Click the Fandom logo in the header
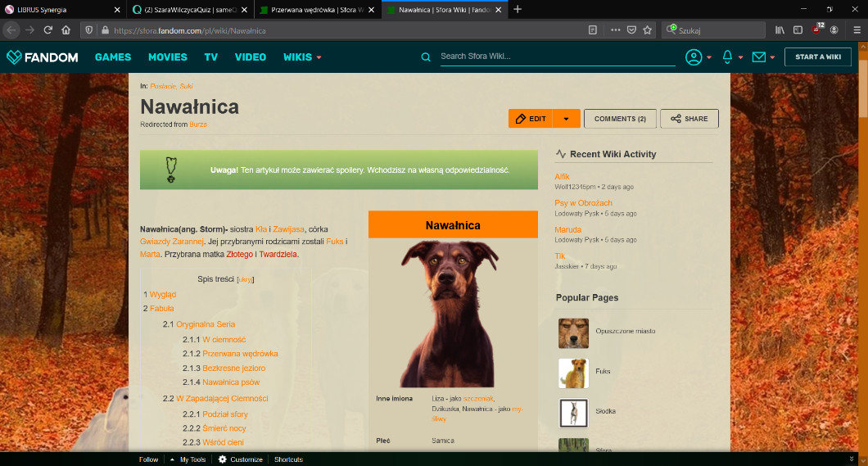 click(43, 57)
